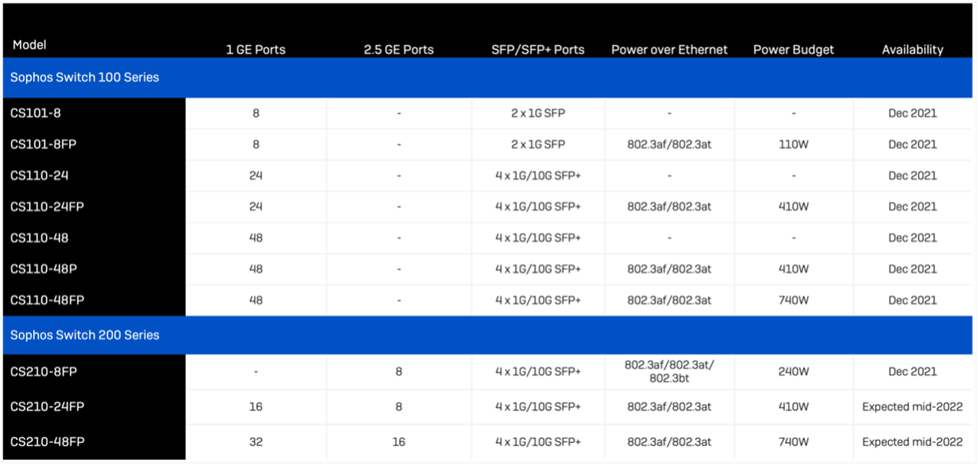This screenshot has width=980, height=466.
Task: Click '802.3af/802.3at' in CS110-48P row
Action: [669, 269]
